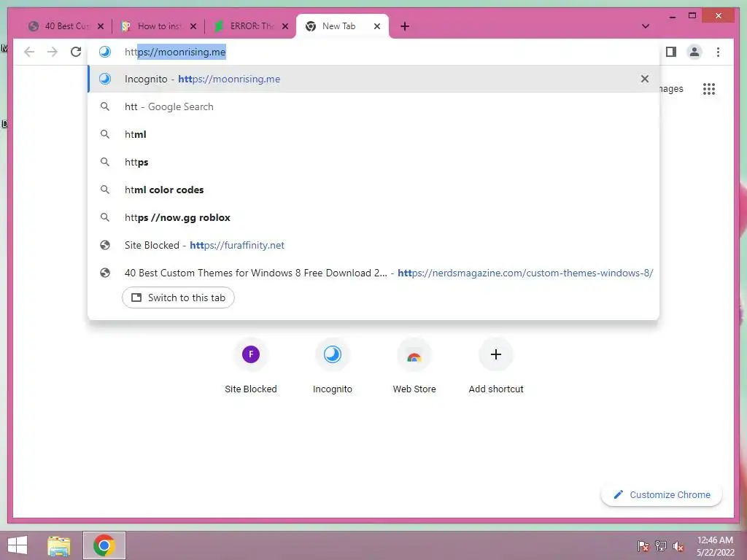The image size is (747, 560).
Task: Select the Incognito moonrising.me suggestion
Action: pyautogui.click(x=373, y=79)
